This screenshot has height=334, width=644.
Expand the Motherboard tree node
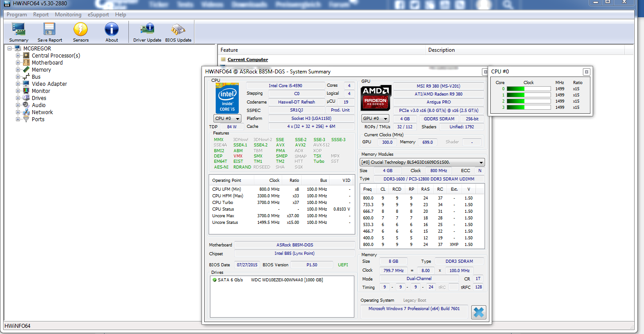[x=18, y=63]
